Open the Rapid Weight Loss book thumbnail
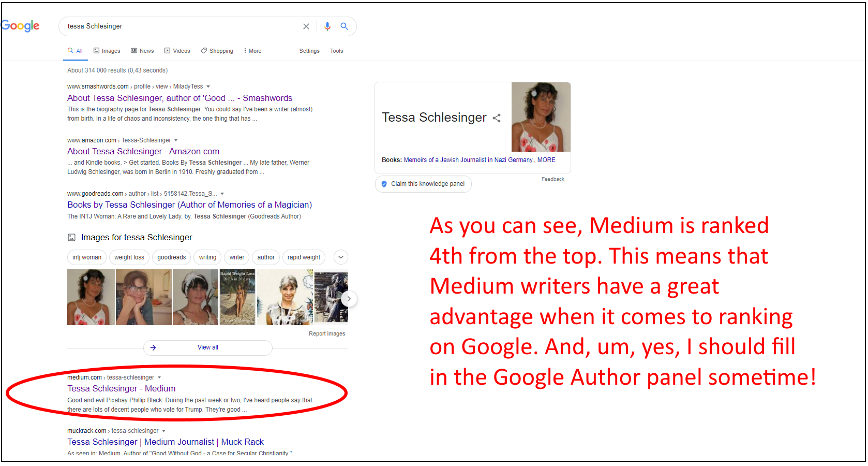Screen dimensions: 868x466 [237, 297]
